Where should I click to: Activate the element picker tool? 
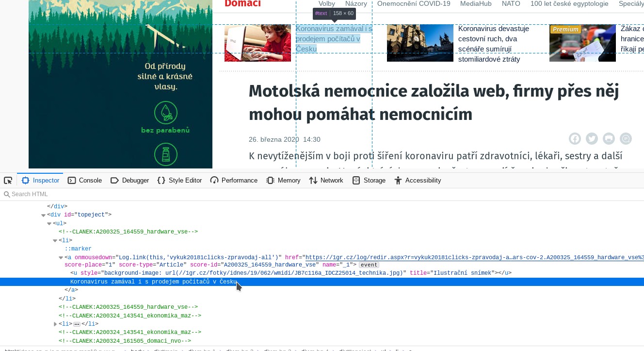coord(8,181)
